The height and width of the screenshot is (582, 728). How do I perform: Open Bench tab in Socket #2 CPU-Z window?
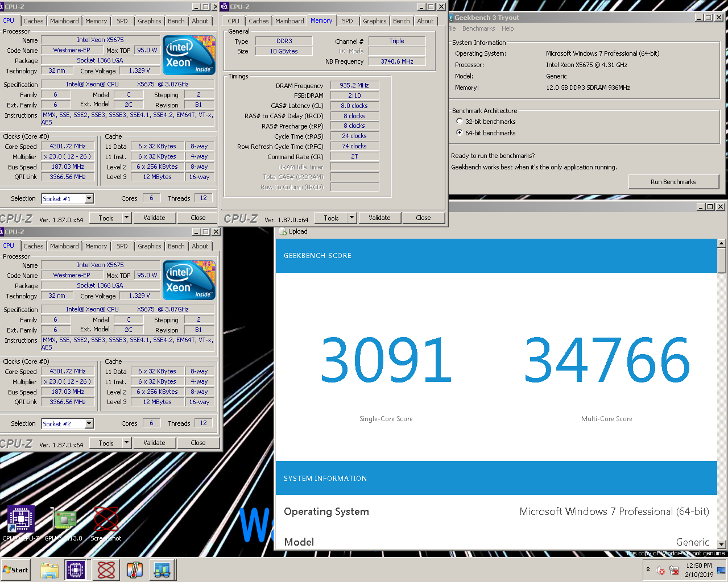(176, 246)
